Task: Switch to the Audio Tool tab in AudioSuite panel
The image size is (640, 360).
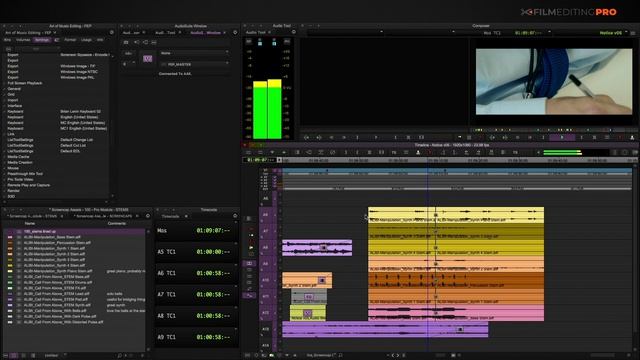Action: point(166,33)
